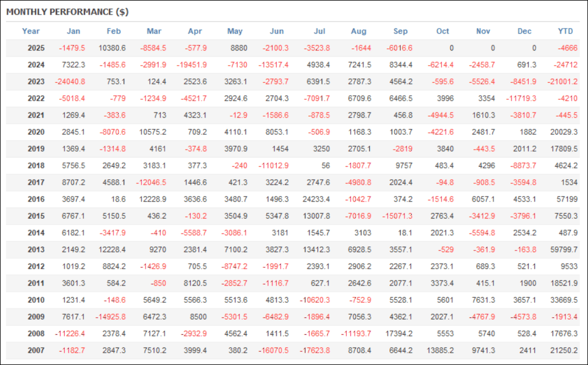This screenshot has height=365, width=588.
Task: Select the 13885.2 cell for October 2007
Action: pyautogui.click(x=440, y=350)
